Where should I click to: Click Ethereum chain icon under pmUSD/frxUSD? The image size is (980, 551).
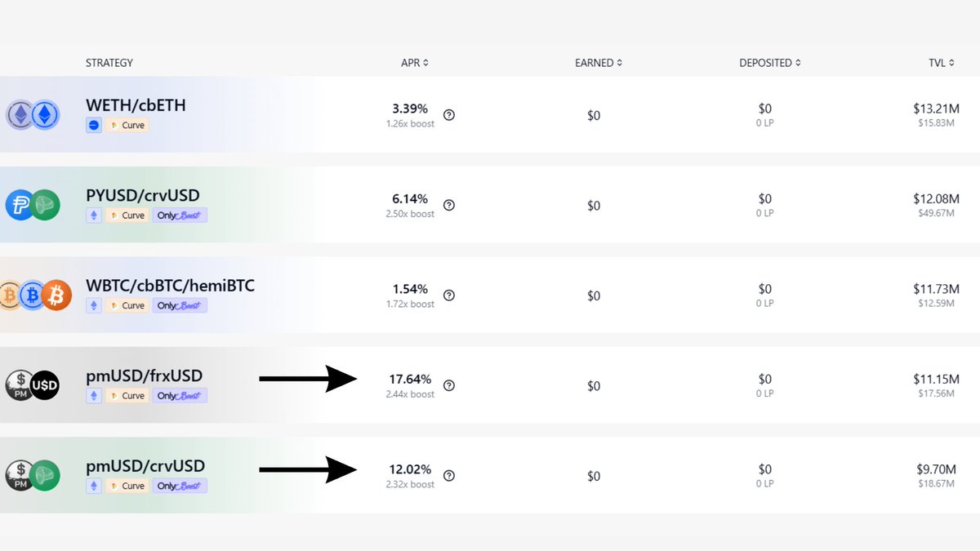[94, 396]
